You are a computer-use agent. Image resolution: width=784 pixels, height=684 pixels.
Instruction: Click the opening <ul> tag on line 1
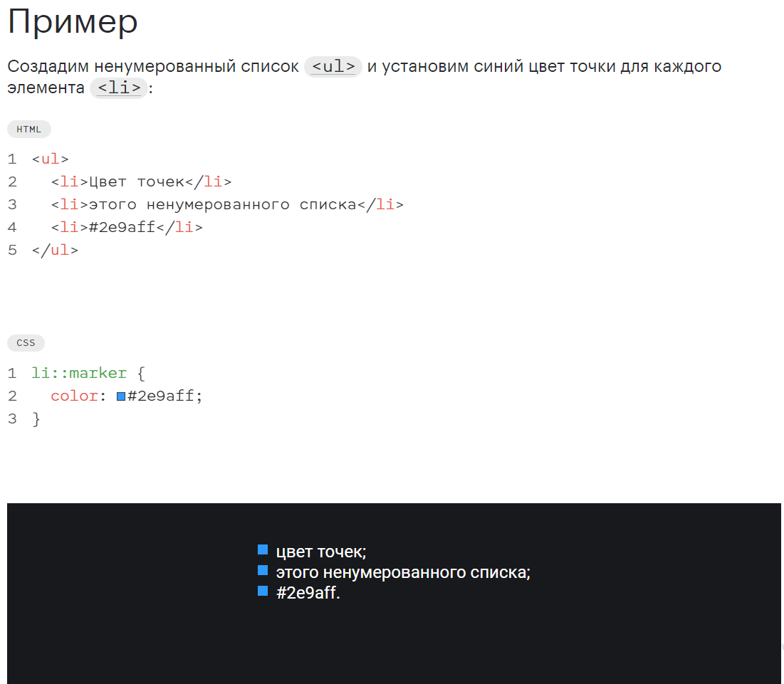pyautogui.click(x=50, y=159)
